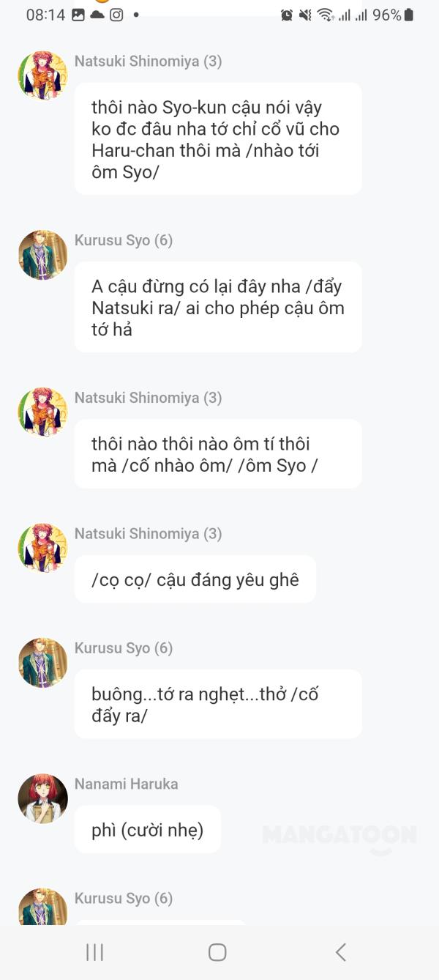Tap Natsuki's avatar beside "thôi nào Syo-kun" message
Viewport: 439px width, 980px height.
42,75
